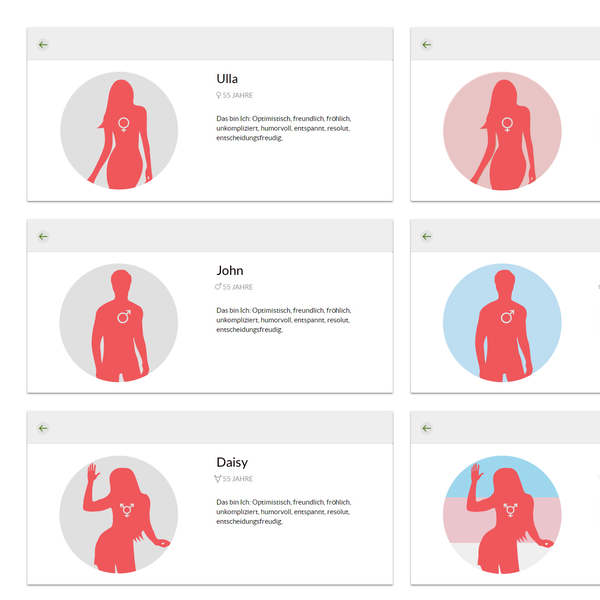Click transgender symbol on Daisy's grey avatar
The width and height of the screenshot is (600, 600).
(x=127, y=510)
